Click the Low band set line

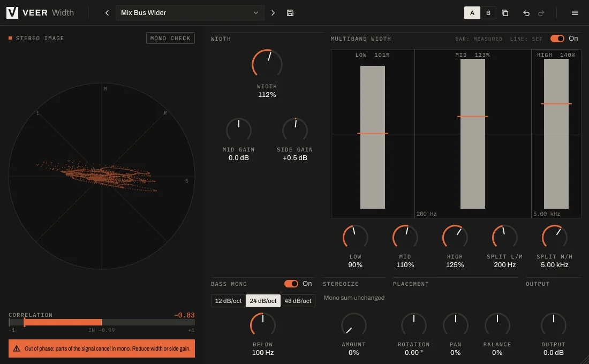click(x=373, y=133)
